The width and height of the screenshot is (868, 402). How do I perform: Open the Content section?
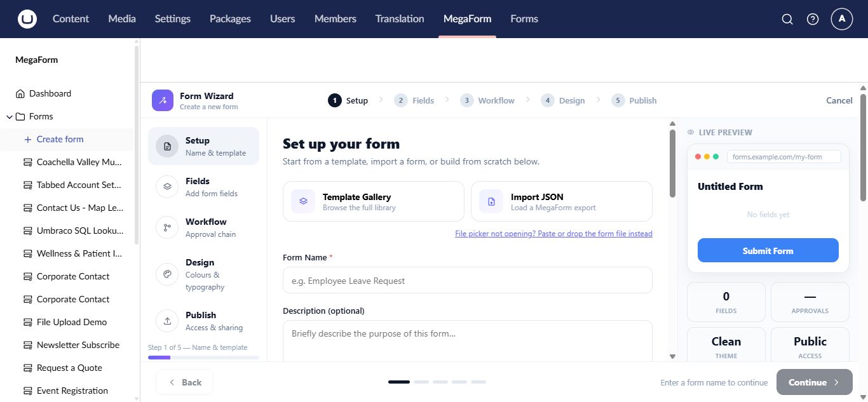pyautogui.click(x=71, y=19)
